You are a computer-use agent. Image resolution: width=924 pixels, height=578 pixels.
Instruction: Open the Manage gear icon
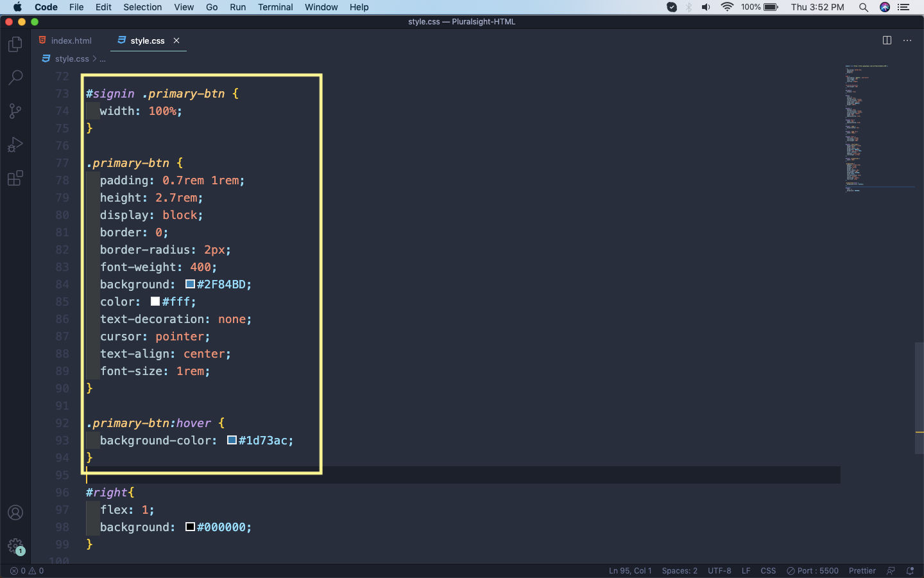coord(15,546)
